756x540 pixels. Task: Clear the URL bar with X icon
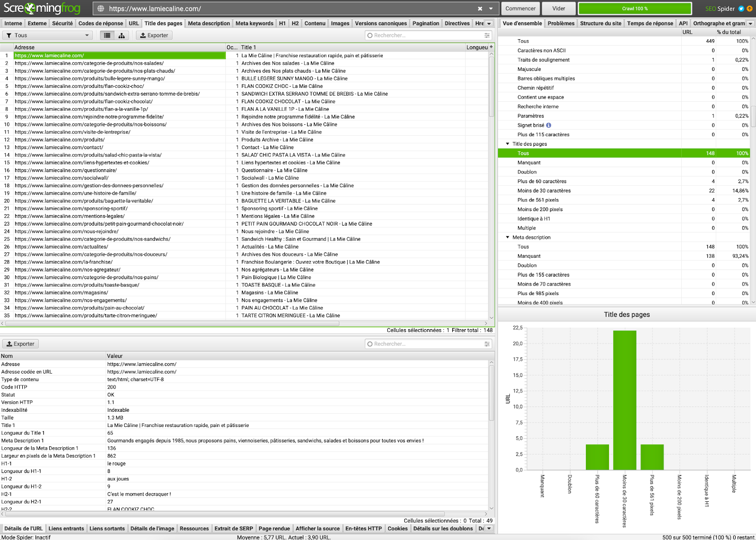(x=480, y=9)
